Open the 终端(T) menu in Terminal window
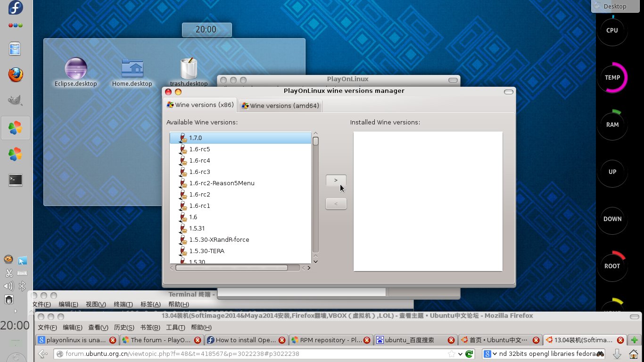 [x=123, y=304]
